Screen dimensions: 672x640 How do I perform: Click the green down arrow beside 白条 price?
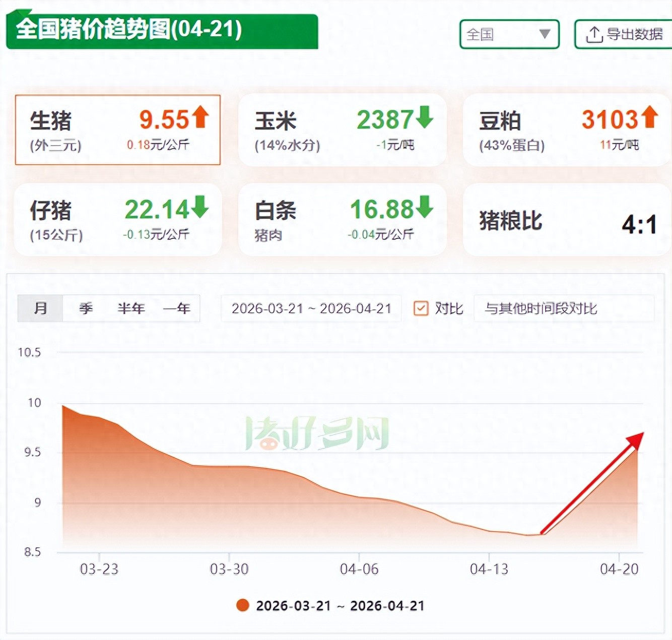click(x=425, y=207)
